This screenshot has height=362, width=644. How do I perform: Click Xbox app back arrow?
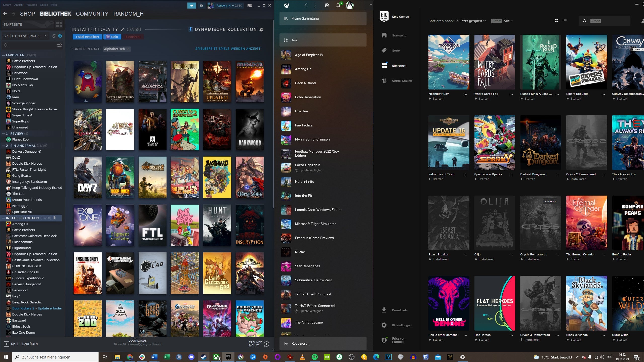point(305,5)
